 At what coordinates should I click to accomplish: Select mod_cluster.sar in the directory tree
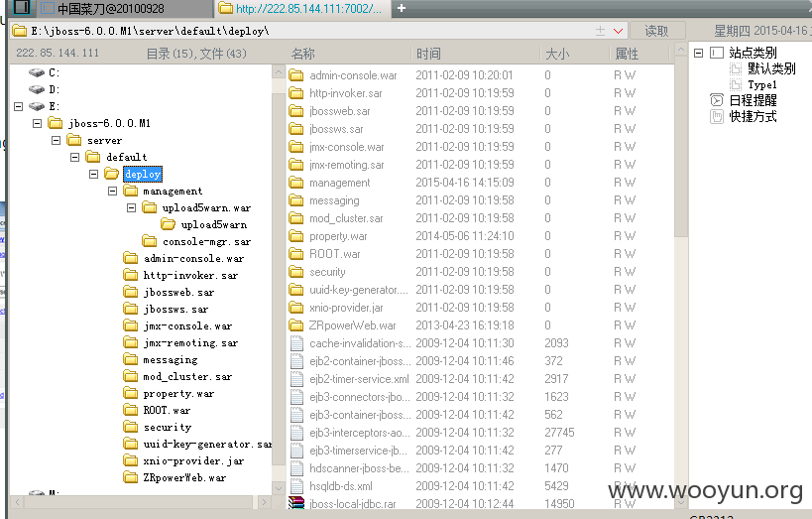point(187,376)
